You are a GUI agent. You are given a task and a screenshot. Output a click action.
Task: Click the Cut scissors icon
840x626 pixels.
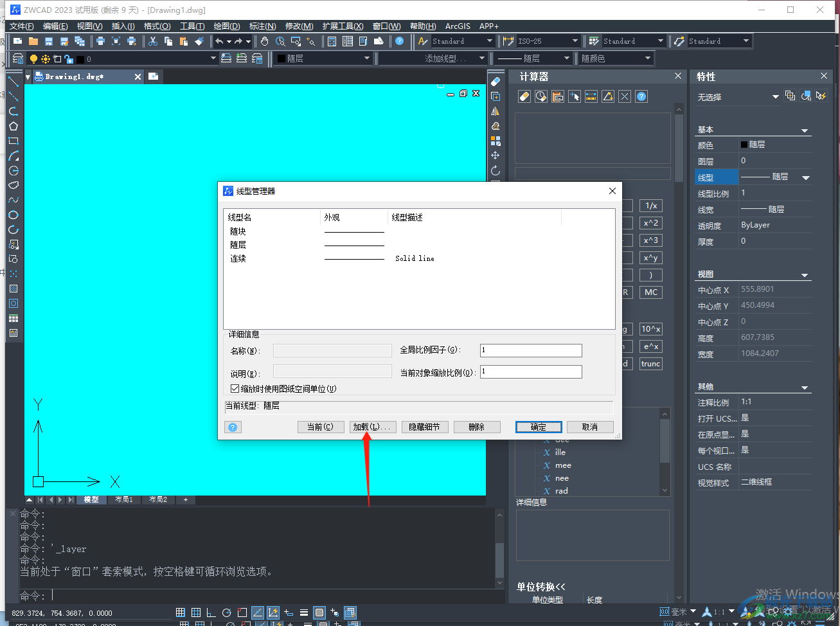tap(153, 41)
